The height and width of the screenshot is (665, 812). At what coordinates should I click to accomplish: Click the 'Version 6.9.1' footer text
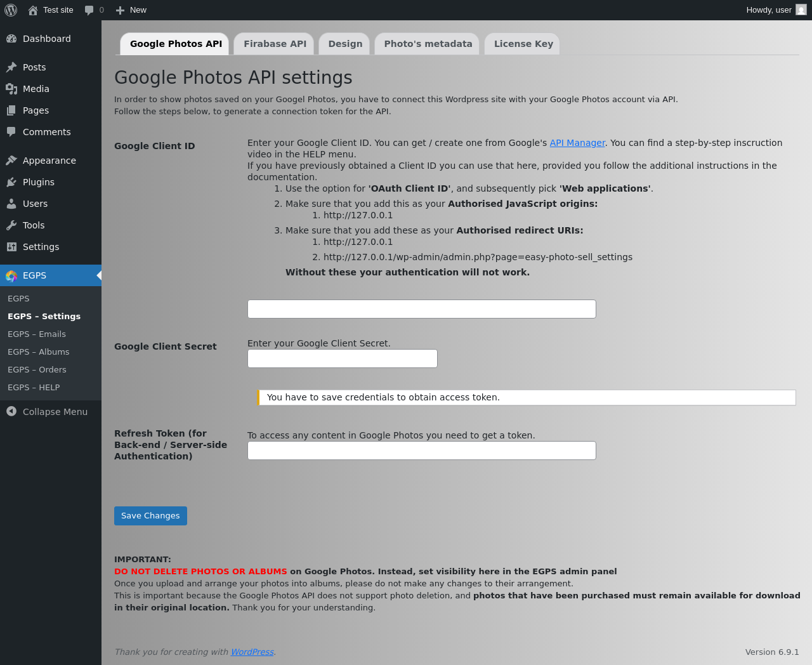point(772,652)
